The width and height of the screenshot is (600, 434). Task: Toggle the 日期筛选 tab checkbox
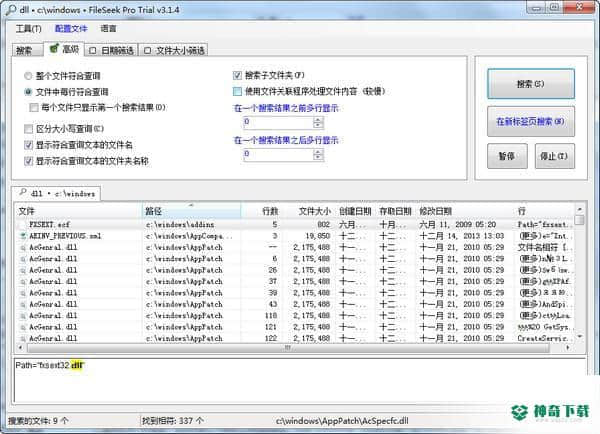(x=93, y=51)
